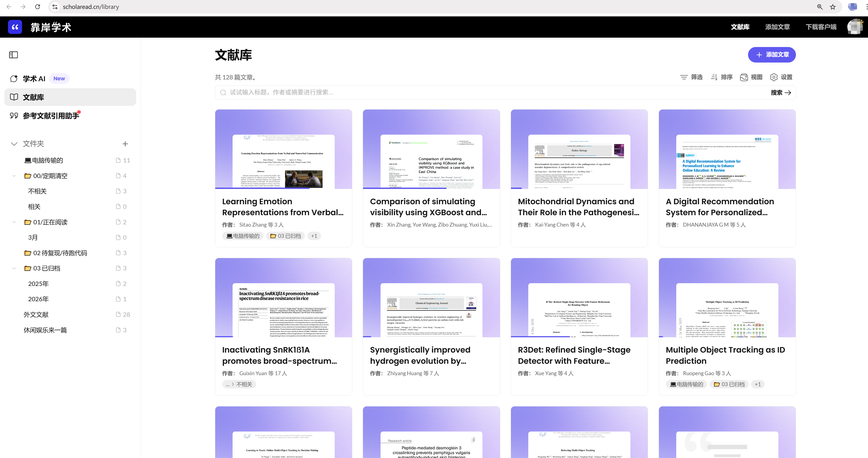Select the 02 待复现/待跑代码 folder
The width and height of the screenshot is (868, 458).
pos(56,253)
